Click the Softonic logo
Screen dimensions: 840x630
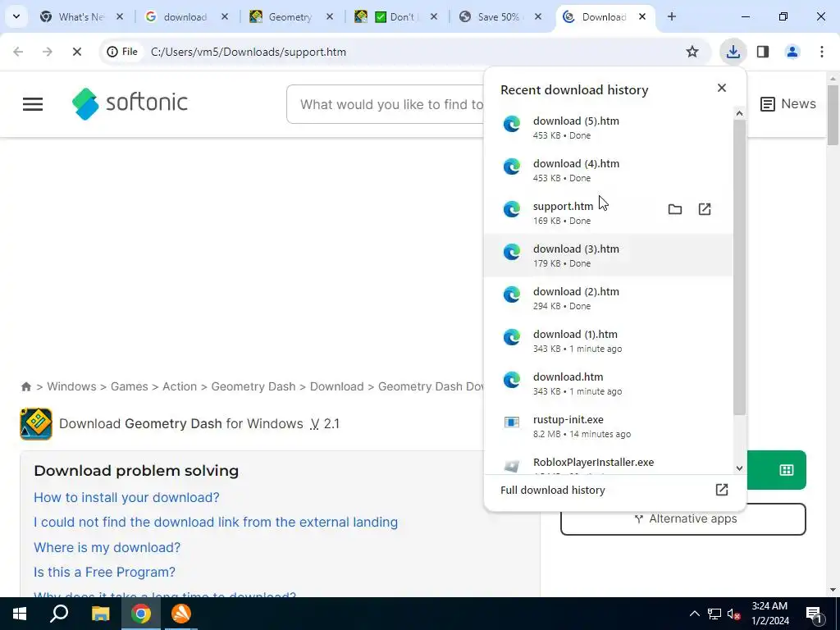point(130,103)
